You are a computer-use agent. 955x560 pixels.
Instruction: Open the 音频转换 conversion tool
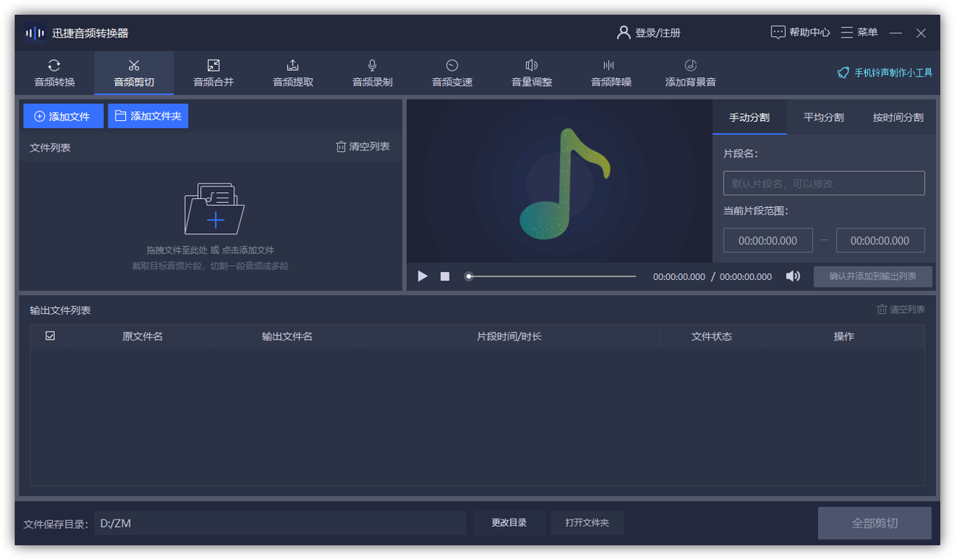(55, 73)
